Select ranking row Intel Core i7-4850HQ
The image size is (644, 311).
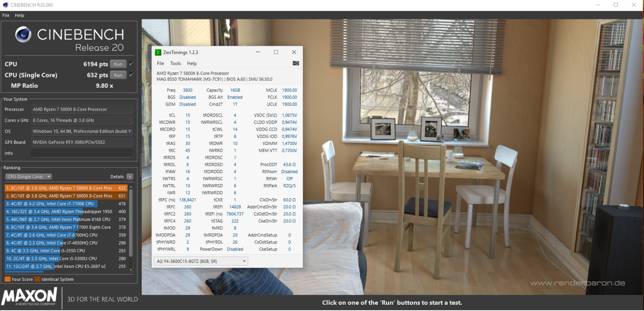click(66, 243)
